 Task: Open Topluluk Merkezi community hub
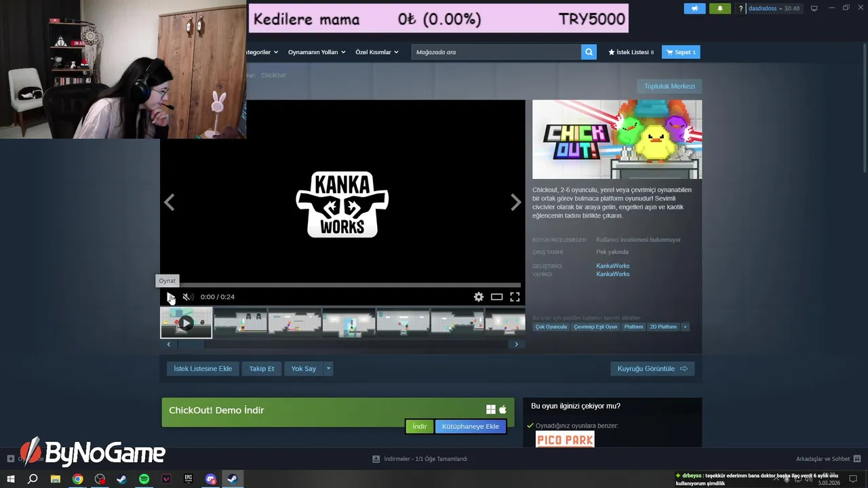click(x=669, y=86)
